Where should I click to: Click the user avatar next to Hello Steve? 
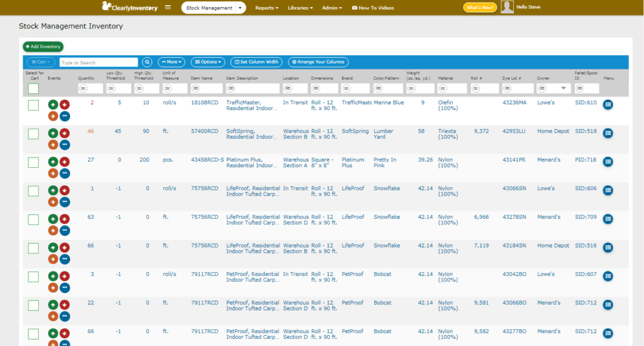point(507,7)
